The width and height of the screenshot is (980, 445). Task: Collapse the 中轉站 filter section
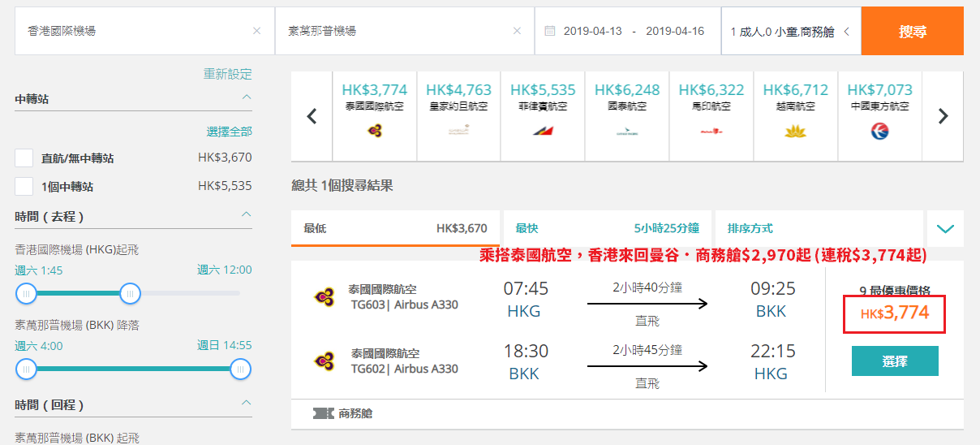tap(247, 98)
